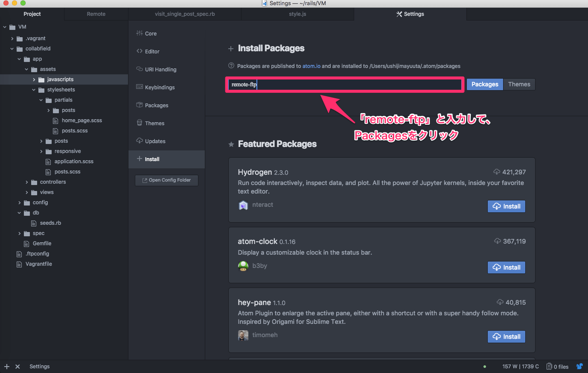This screenshot has height=373, width=588.
Task: Expand the javascripts folder
Action: tap(34, 79)
